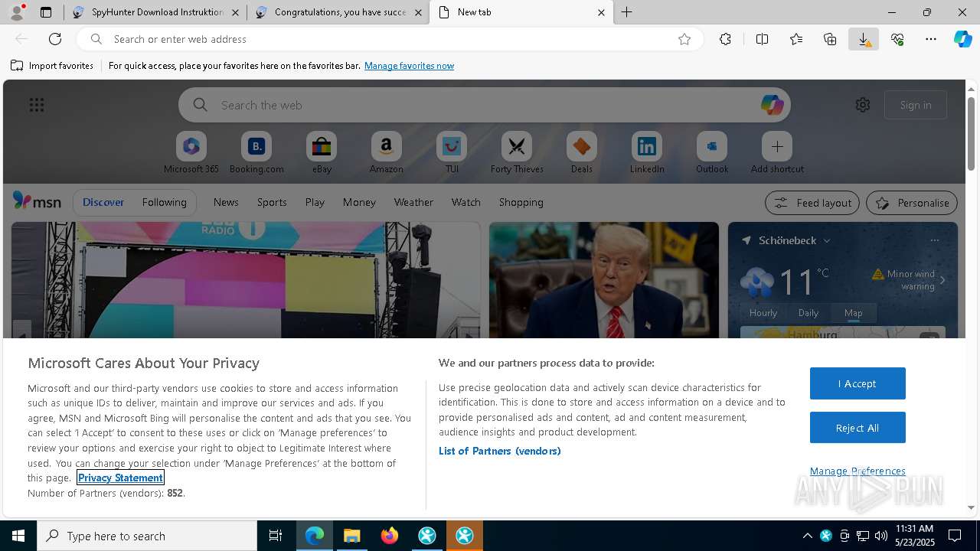Close the New tab tab

(x=601, y=12)
